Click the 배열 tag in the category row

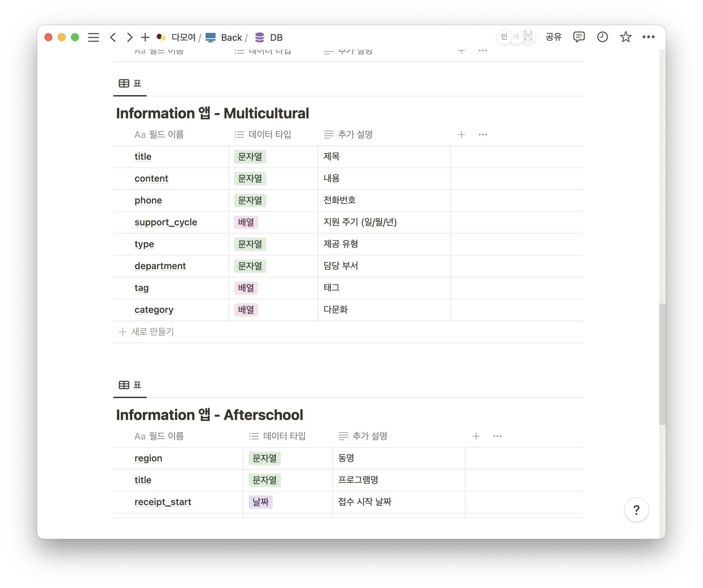tap(246, 310)
